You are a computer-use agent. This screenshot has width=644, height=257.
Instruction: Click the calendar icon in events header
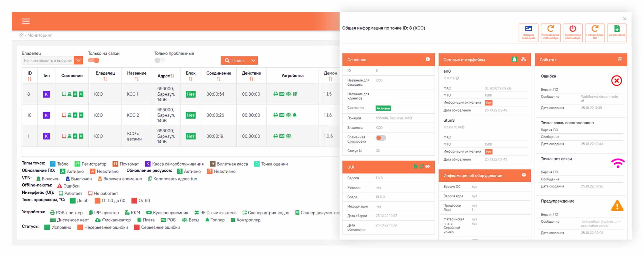[x=620, y=59]
